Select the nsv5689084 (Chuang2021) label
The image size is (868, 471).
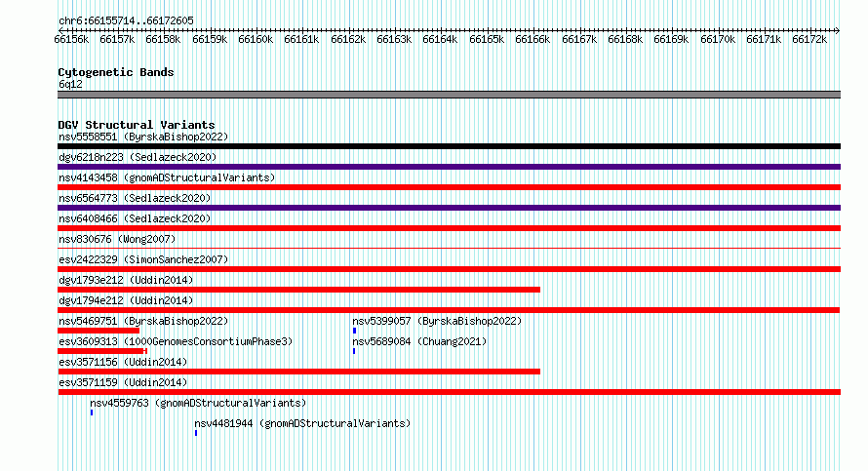(x=419, y=341)
